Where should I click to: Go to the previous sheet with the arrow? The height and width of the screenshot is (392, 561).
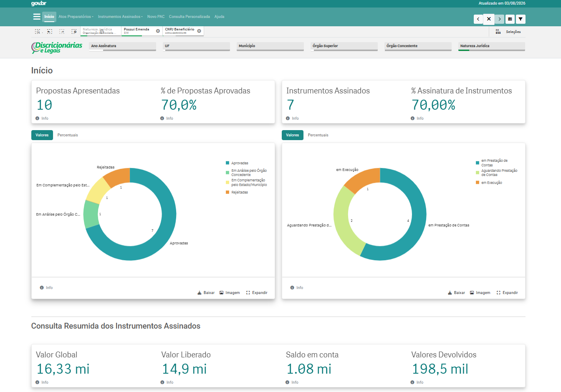coord(478,19)
